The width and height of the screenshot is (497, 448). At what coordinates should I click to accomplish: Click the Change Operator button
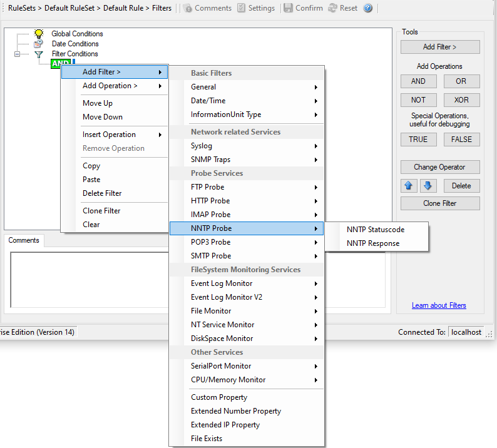pyautogui.click(x=439, y=167)
